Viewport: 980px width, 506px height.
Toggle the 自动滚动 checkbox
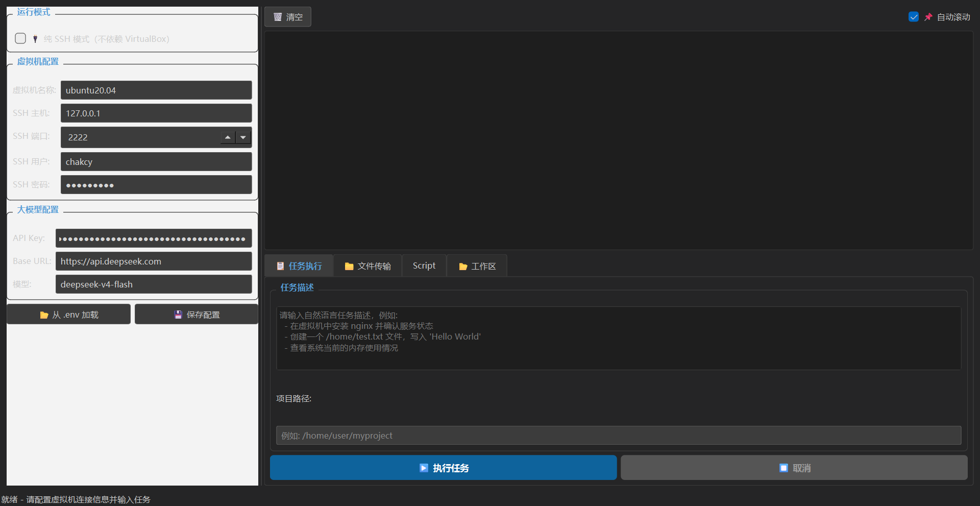click(914, 17)
